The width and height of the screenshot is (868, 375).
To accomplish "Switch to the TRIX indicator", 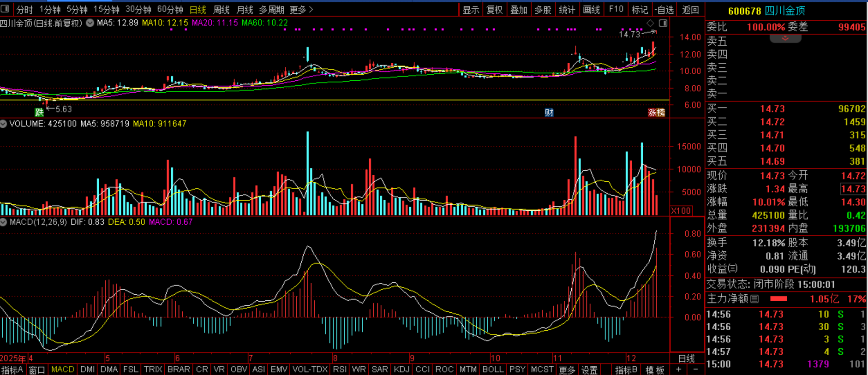I will 153,369.
